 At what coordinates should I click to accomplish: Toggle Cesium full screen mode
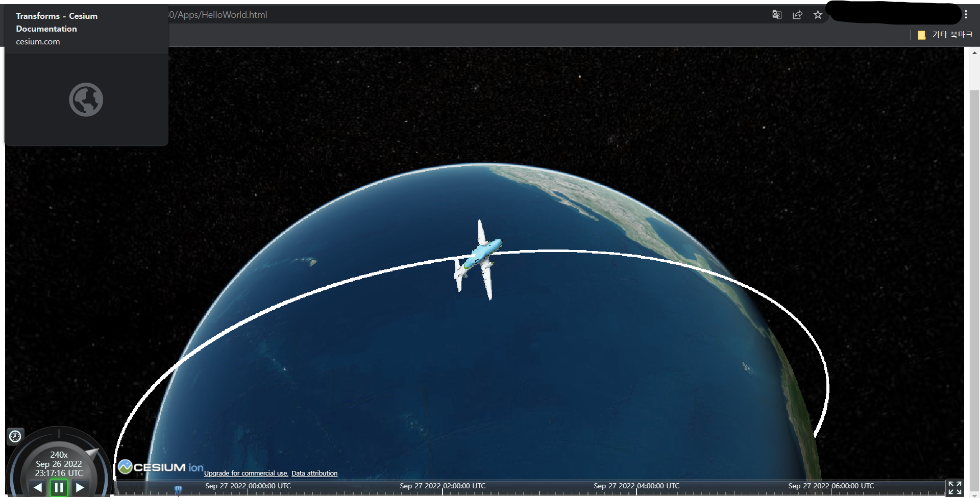point(954,488)
